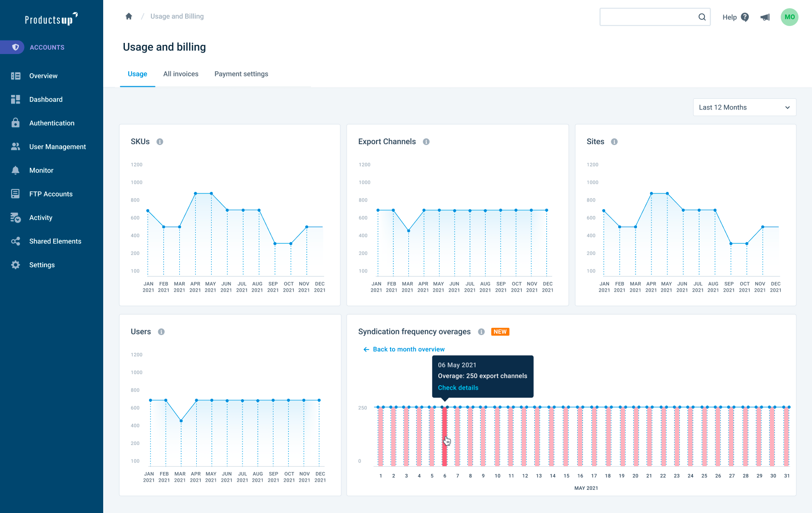Image resolution: width=812 pixels, height=513 pixels.
Task: Click the Help question mark icon
Action: (745, 17)
